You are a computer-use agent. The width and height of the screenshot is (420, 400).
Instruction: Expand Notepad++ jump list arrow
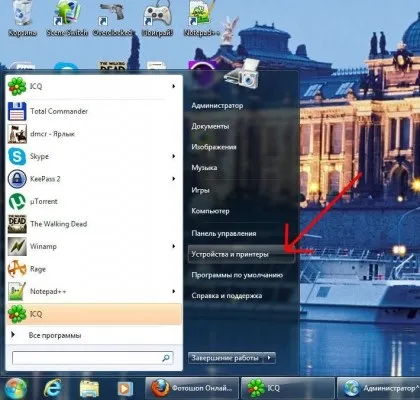[x=174, y=291]
